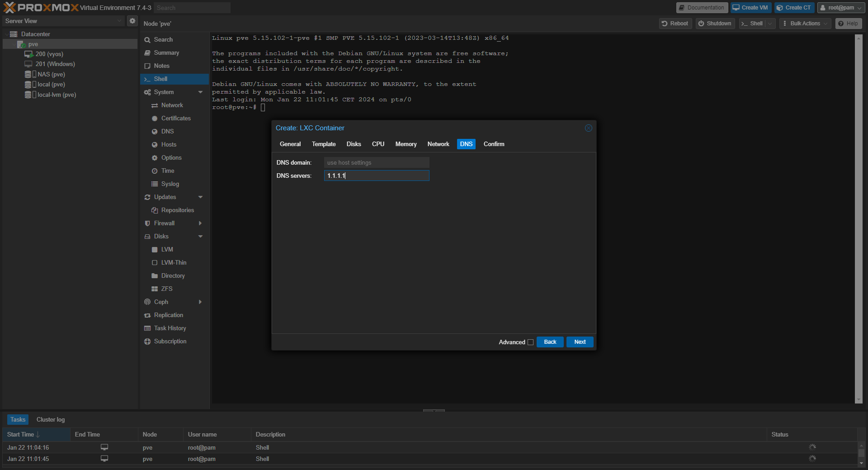Click the Create CT button
This screenshot has width=868, height=470.
click(794, 8)
